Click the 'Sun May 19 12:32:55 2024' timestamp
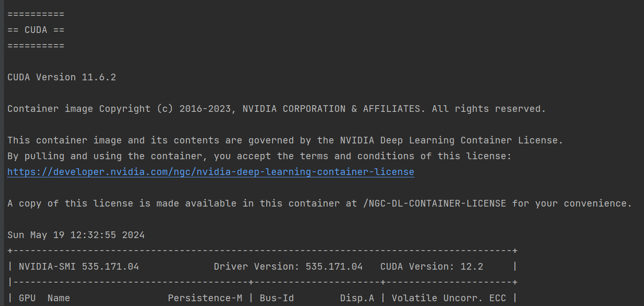This screenshot has width=644, height=306. tap(76, 235)
